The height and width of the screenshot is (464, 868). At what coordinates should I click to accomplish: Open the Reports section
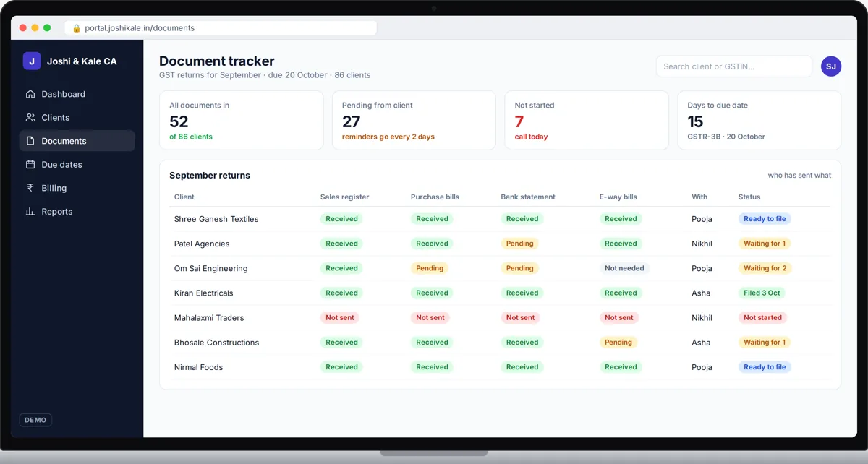[77, 212]
